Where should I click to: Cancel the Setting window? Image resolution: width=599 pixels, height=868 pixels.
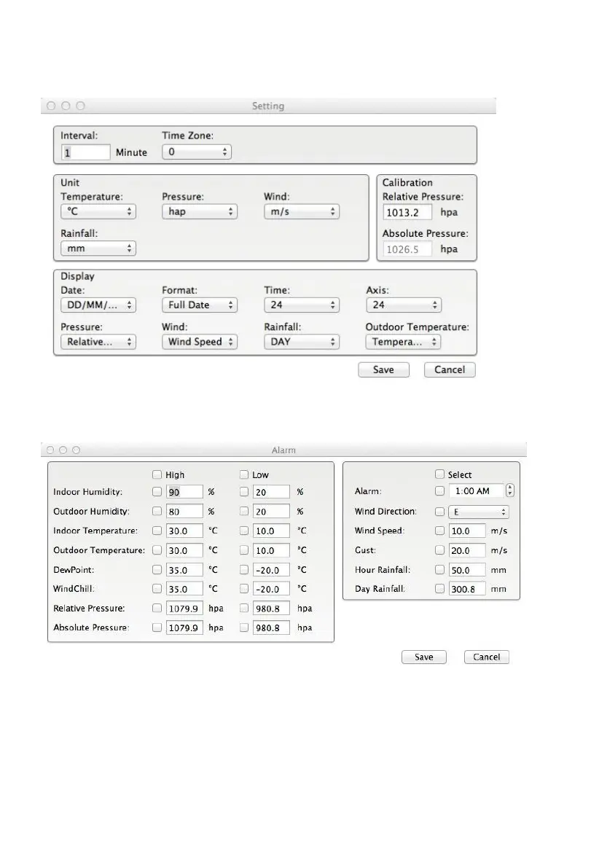[450, 370]
